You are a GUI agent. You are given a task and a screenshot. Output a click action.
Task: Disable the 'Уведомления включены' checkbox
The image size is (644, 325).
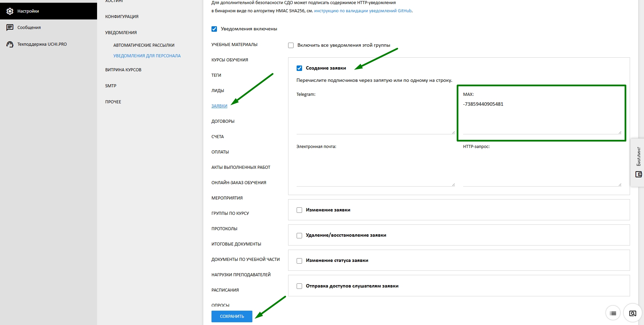[214, 29]
